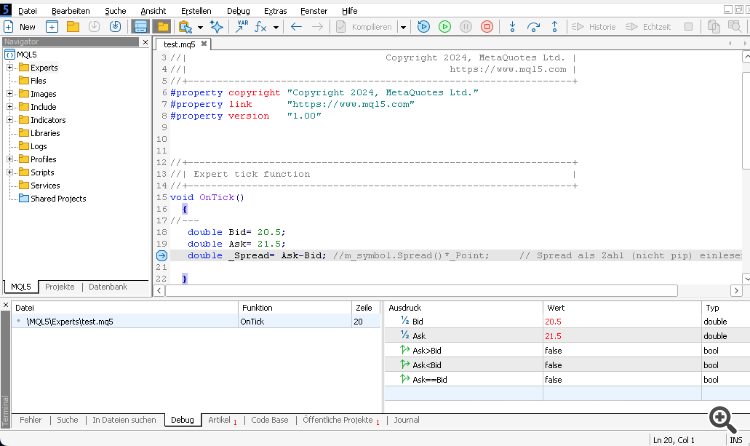Open the Extras menu

(275, 9)
